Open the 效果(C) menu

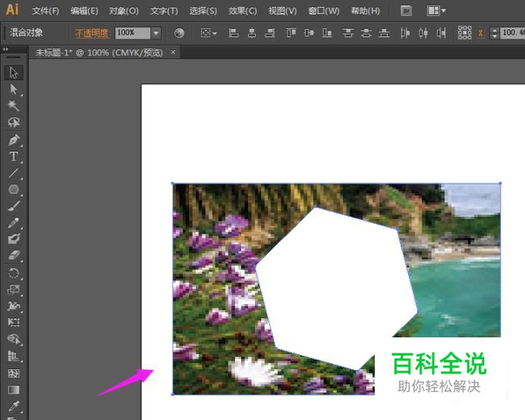tap(243, 11)
